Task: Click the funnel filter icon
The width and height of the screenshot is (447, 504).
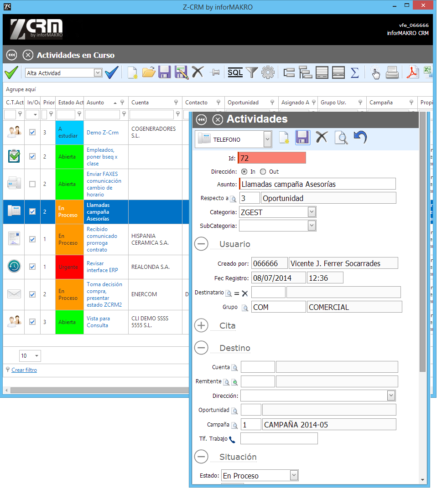Action: [252, 72]
